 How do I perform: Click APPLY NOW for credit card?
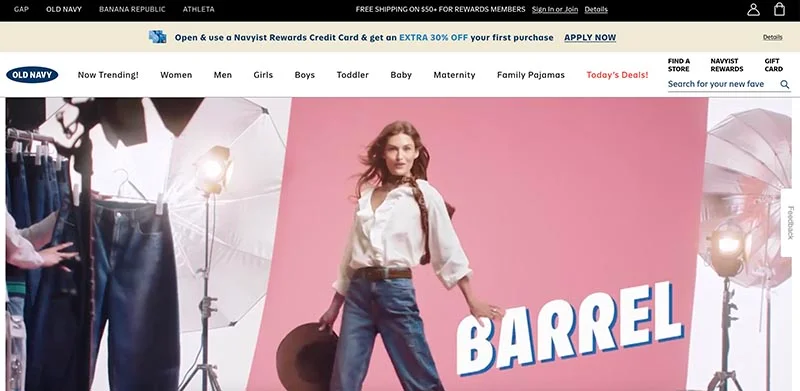(590, 38)
